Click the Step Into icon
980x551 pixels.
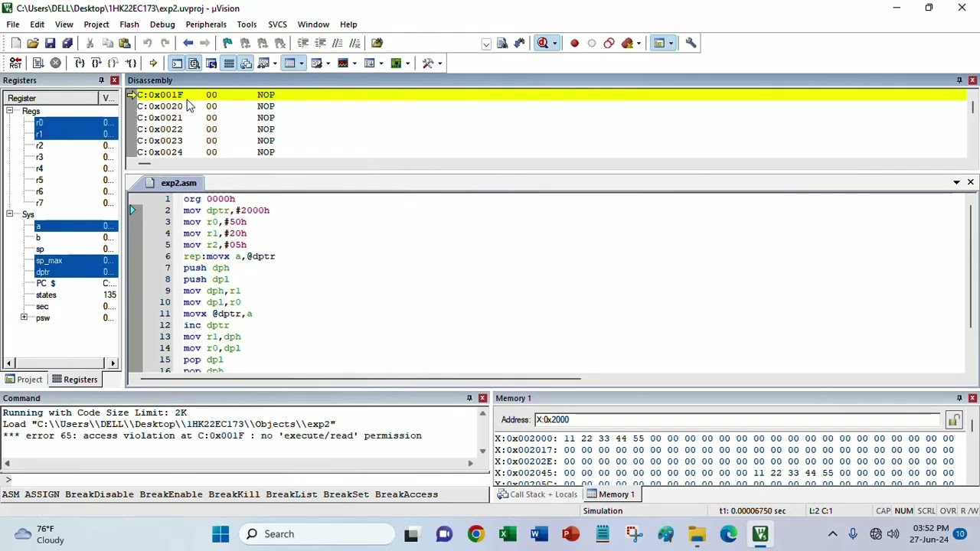click(79, 63)
